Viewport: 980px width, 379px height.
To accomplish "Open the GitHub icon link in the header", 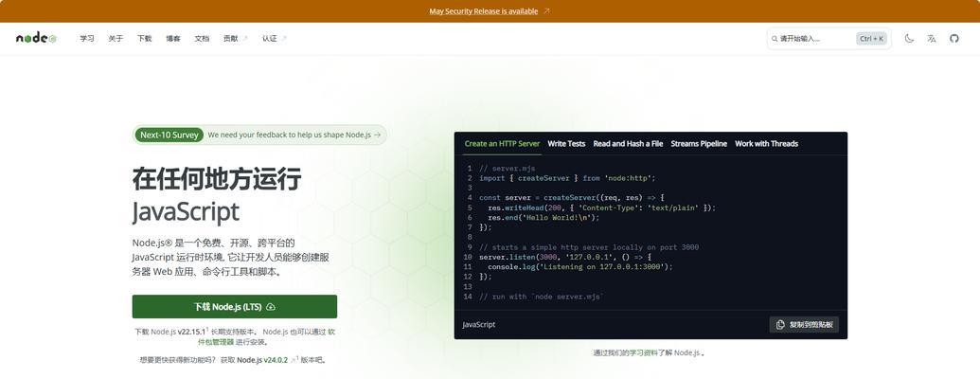I will pos(953,38).
